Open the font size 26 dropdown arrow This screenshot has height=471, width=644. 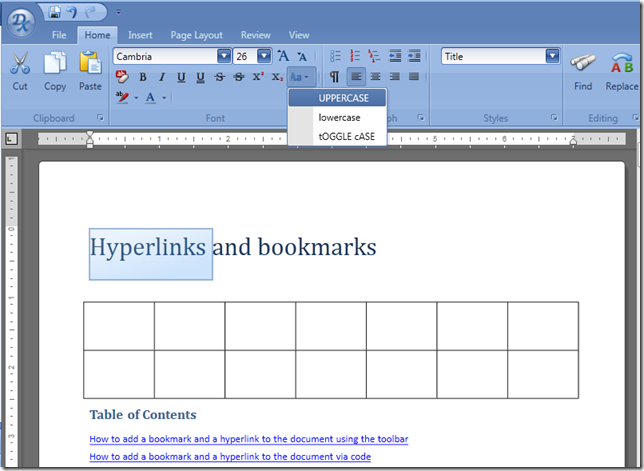click(264, 56)
